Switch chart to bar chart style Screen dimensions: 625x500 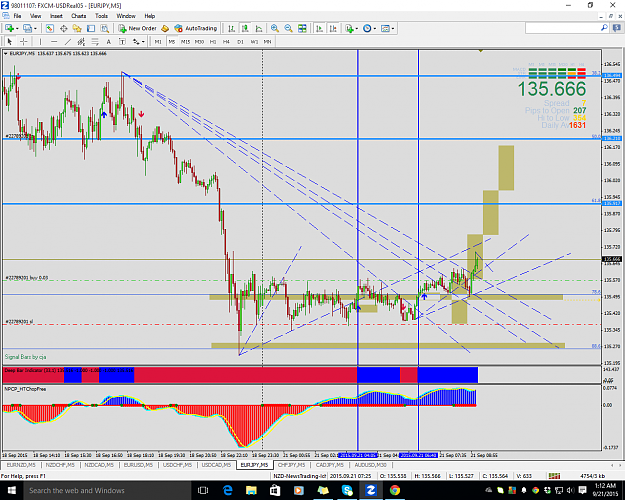[231, 28]
